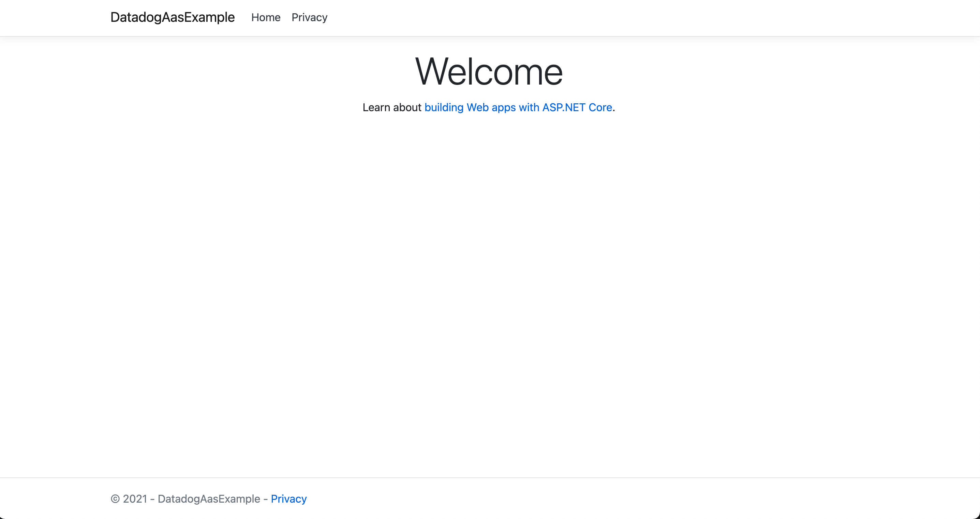Click the Welcome heading text
The height and width of the screenshot is (519, 980).
point(489,72)
